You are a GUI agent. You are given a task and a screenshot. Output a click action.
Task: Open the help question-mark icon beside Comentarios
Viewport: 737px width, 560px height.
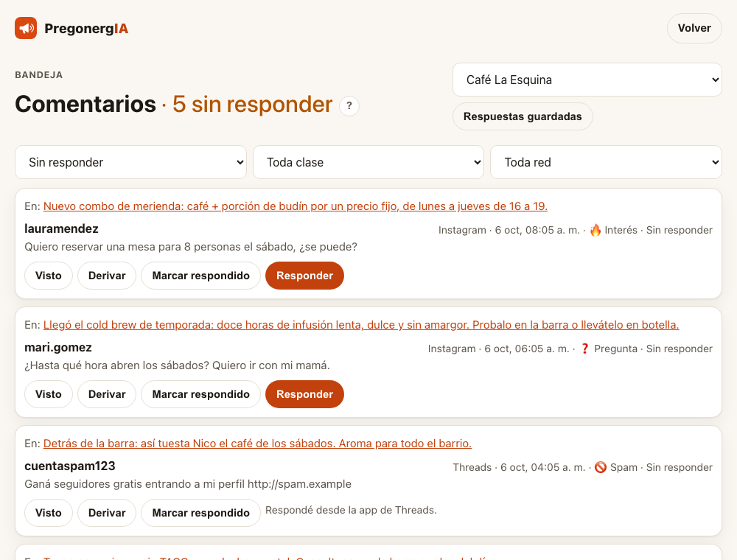point(349,105)
